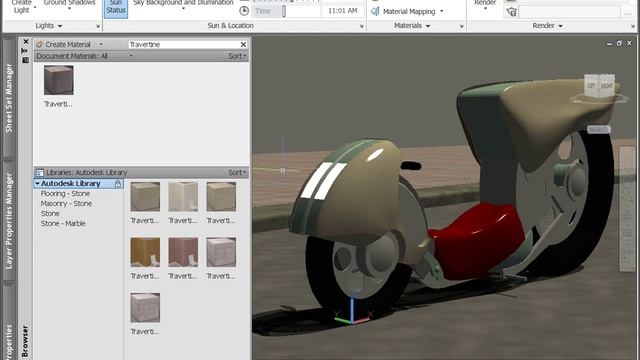Select the Masonry - Stone category
The image size is (640, 360).
(66, 203)
